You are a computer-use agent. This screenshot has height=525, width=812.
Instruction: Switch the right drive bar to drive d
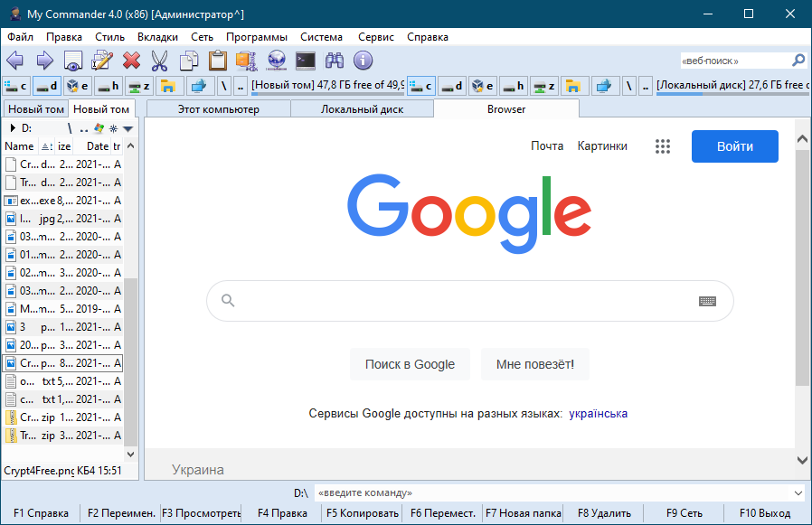pyautogui.click(x=451, y=86)
